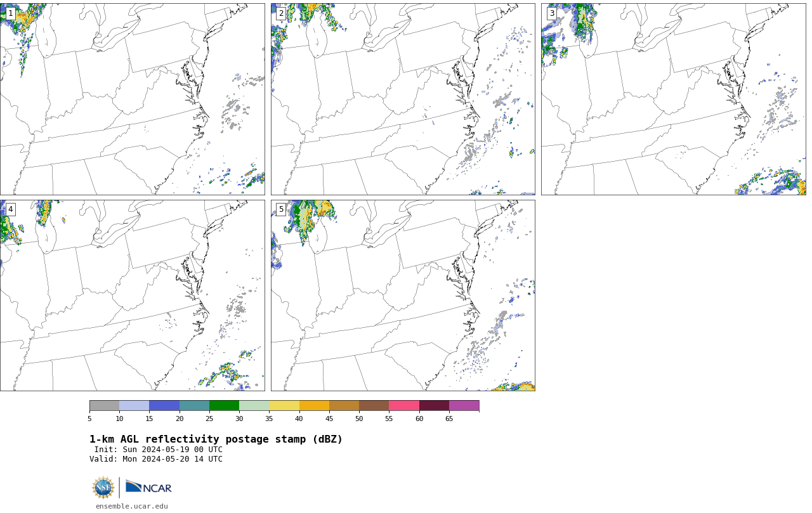The width and height of the screenshot is (812, 513).
Task: Select the pink 55-60 dBZ swatch
Action: pyautogui.click(x=404, y=406)
